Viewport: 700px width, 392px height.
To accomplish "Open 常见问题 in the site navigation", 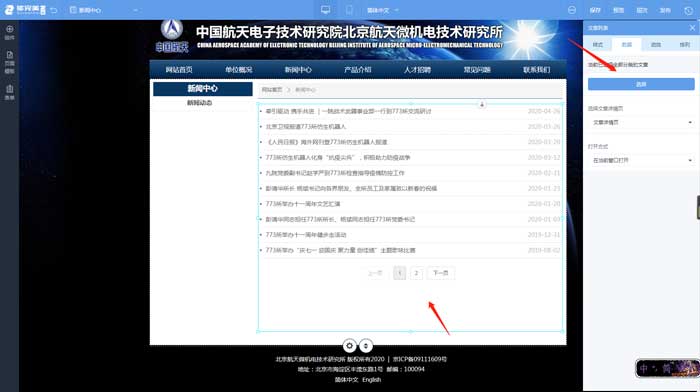I will tap(477, 70).
